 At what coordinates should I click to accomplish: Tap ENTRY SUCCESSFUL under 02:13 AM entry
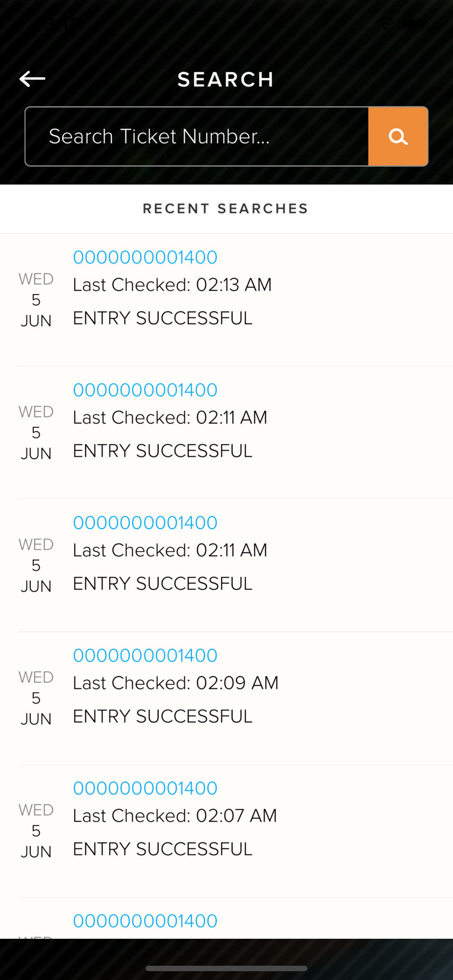point(162,318)
